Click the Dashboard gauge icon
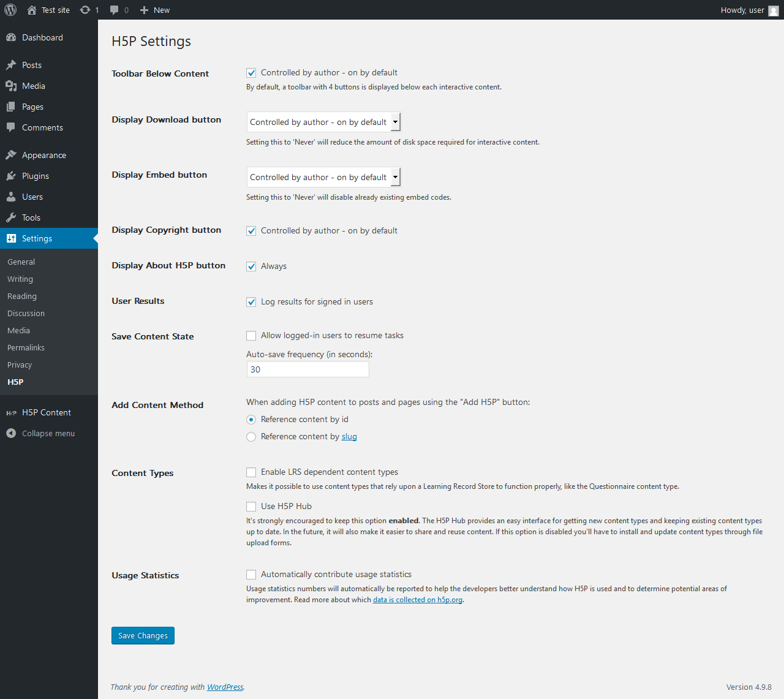Image resolution: width=784 pixels, height=699 pixels. point(11,37)
